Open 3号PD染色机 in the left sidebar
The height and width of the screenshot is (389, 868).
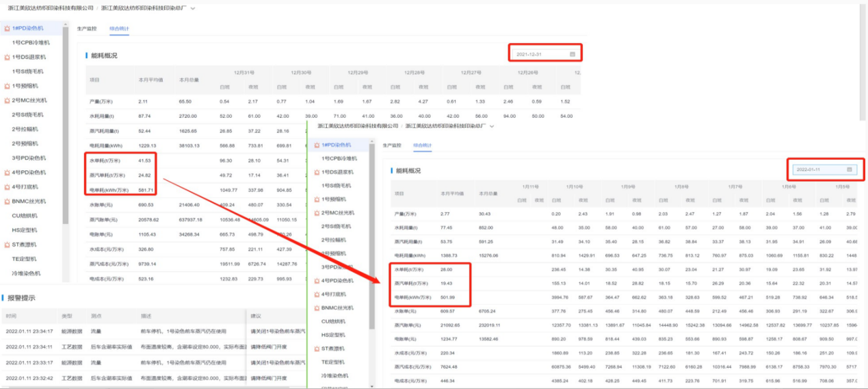pyautogui.click(x=31, y=158)
